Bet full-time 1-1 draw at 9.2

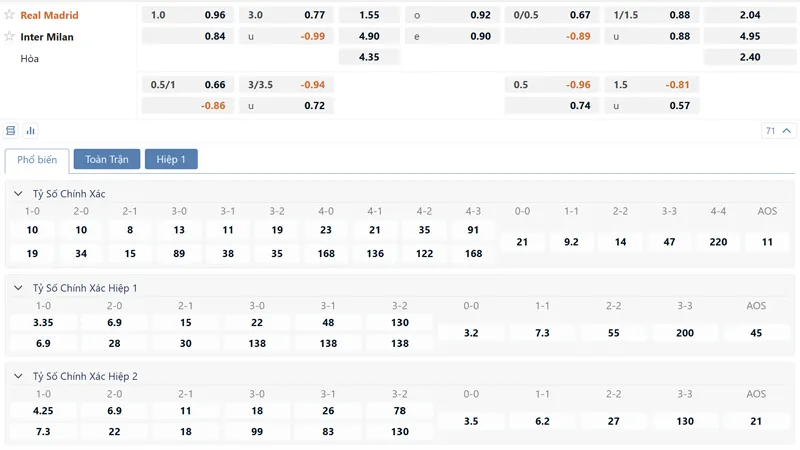click(571, 242)
